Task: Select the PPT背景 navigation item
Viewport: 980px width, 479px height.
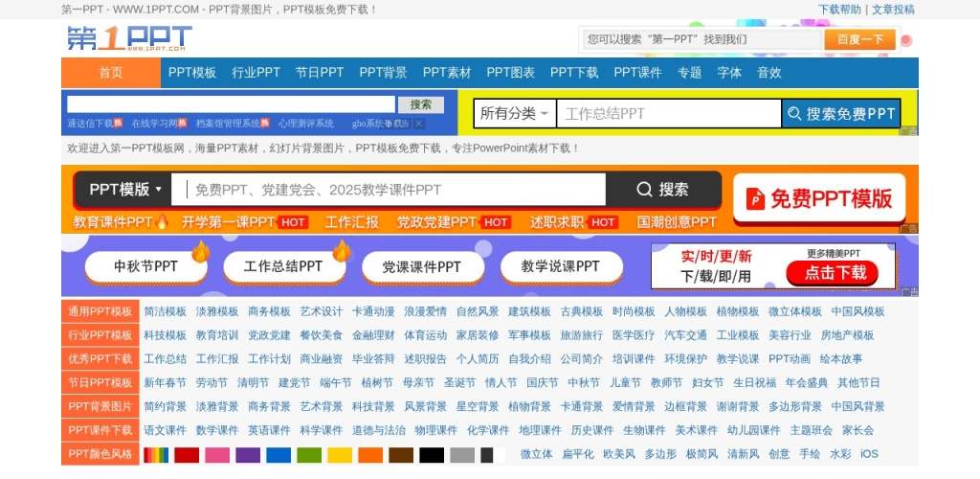Action: coord(383,73)
